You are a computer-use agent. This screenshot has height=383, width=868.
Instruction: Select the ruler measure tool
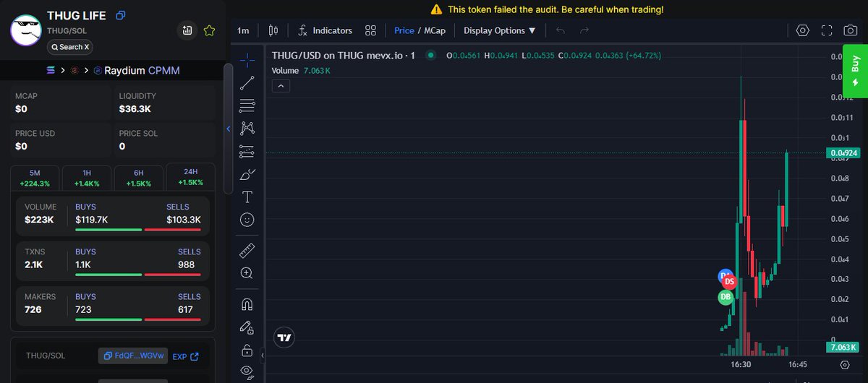(x=247, y=250)
